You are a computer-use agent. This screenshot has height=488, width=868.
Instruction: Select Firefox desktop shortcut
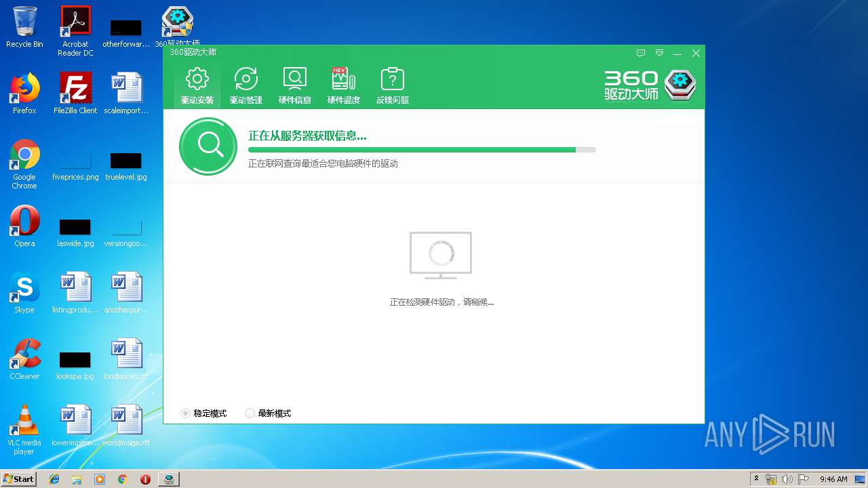click(24, 94)
